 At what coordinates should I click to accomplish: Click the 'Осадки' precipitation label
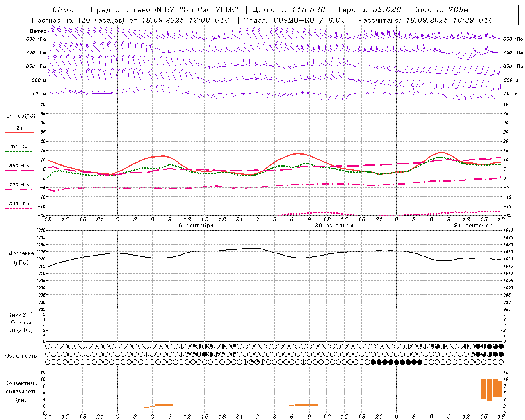[x=21, y=322]
